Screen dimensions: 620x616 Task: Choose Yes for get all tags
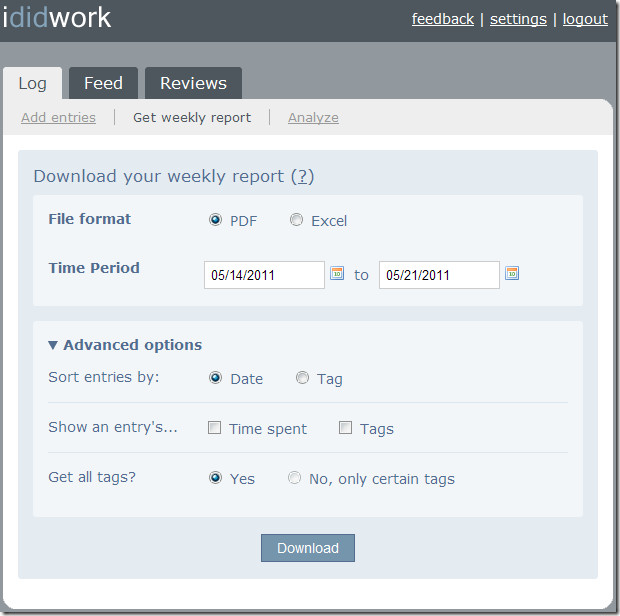215,478
